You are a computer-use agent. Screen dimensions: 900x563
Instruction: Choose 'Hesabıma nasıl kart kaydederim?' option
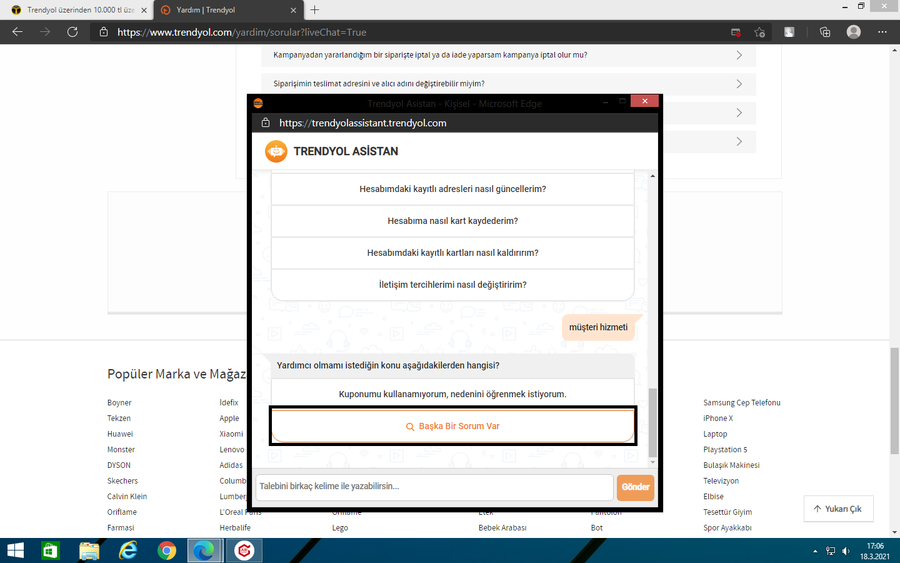453,221
